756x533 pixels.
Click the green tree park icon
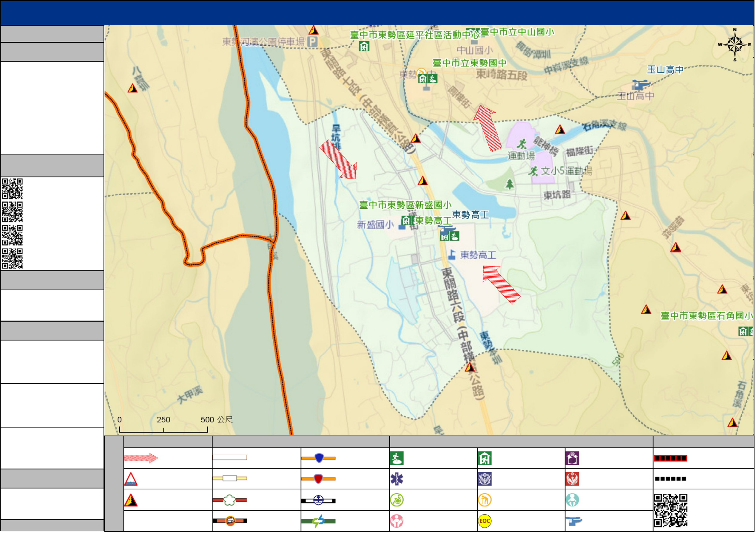coord(510,184)
